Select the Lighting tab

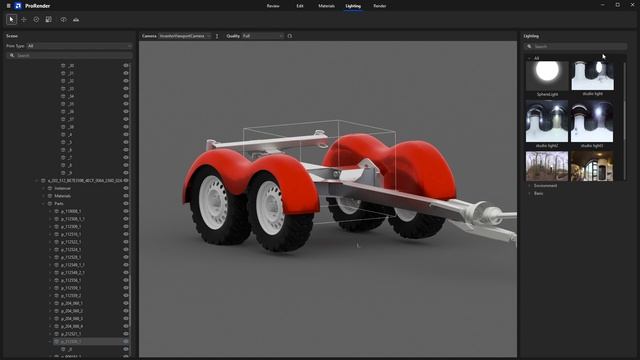[353, 6]
